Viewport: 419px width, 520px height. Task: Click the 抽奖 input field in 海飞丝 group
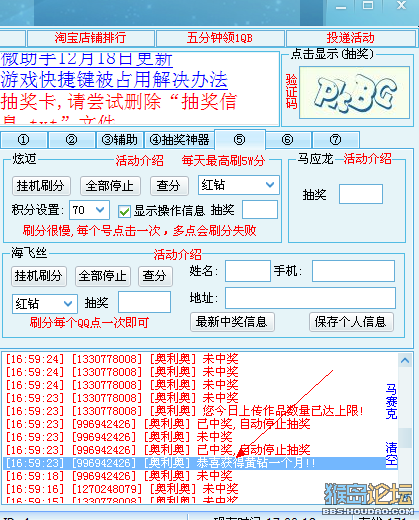(144, 302)
